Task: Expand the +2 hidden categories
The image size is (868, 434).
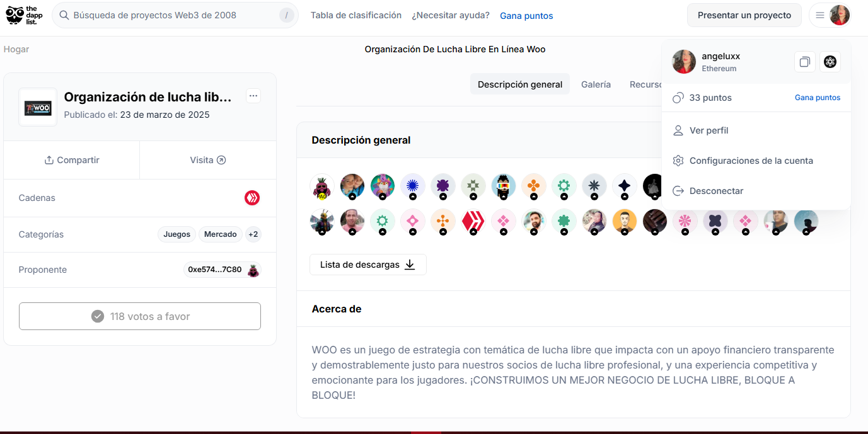Action: [253, 234]
